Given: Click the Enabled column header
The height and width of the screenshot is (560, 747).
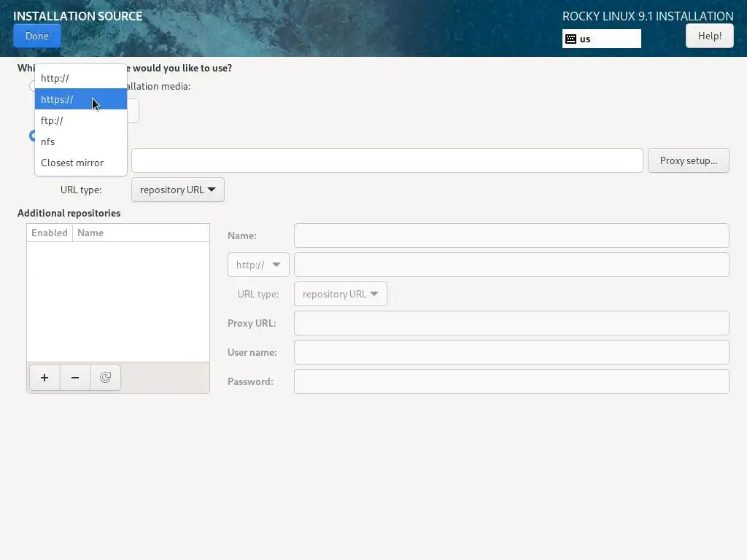Looking at the screenshot, I should tap(50, 233).
